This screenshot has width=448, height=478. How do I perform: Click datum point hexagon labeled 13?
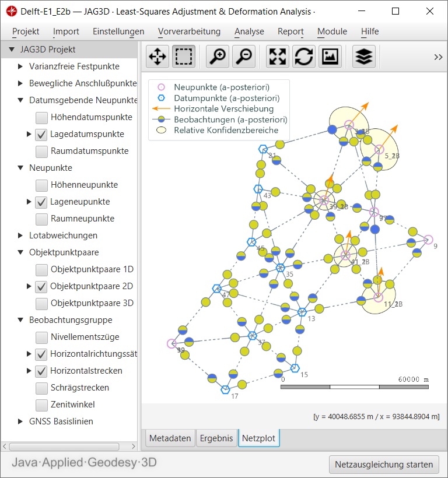[302, 312]
